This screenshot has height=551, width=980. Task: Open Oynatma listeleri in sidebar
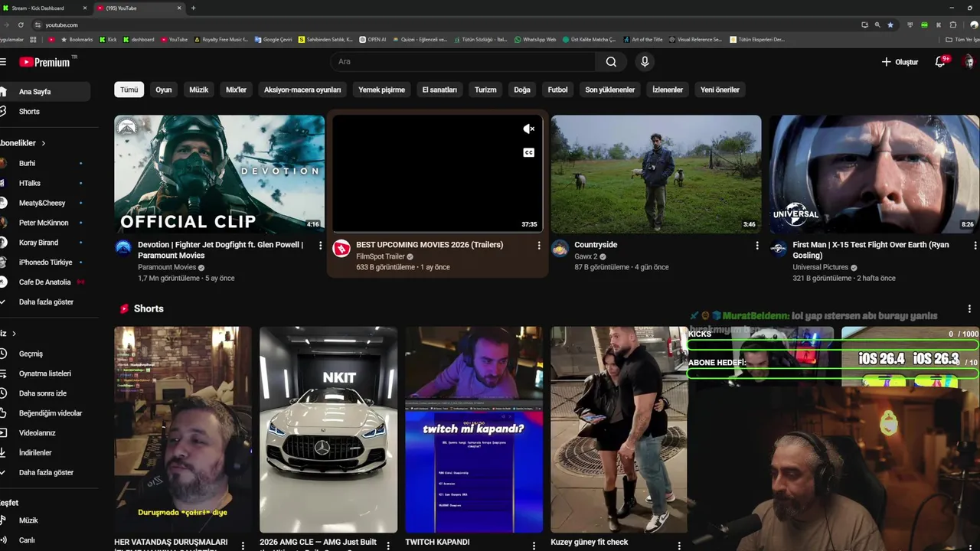(x=45, y=373)
